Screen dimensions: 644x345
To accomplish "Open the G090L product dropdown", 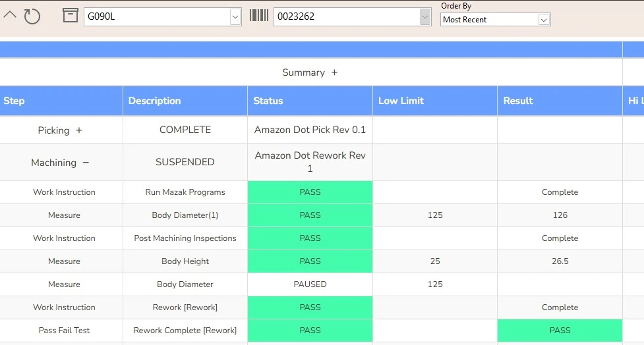I will pyautogui.click(x=235, y=17).
